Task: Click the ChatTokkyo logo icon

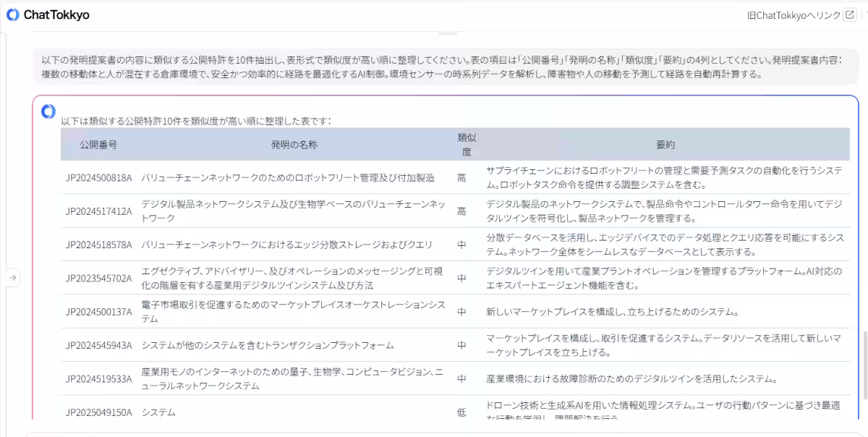Action: (12, 14)
